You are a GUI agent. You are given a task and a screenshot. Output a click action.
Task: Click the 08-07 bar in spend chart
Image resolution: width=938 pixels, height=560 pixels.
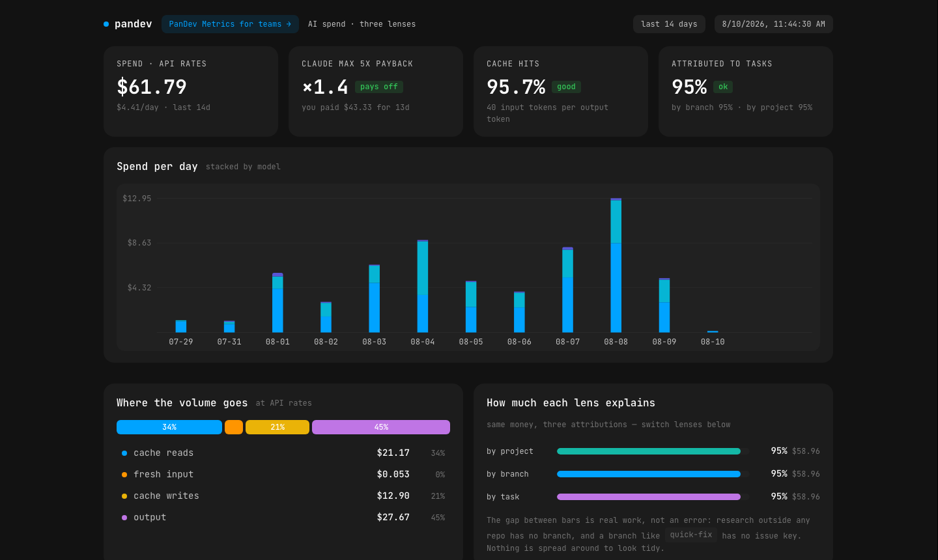click(567, 290)
